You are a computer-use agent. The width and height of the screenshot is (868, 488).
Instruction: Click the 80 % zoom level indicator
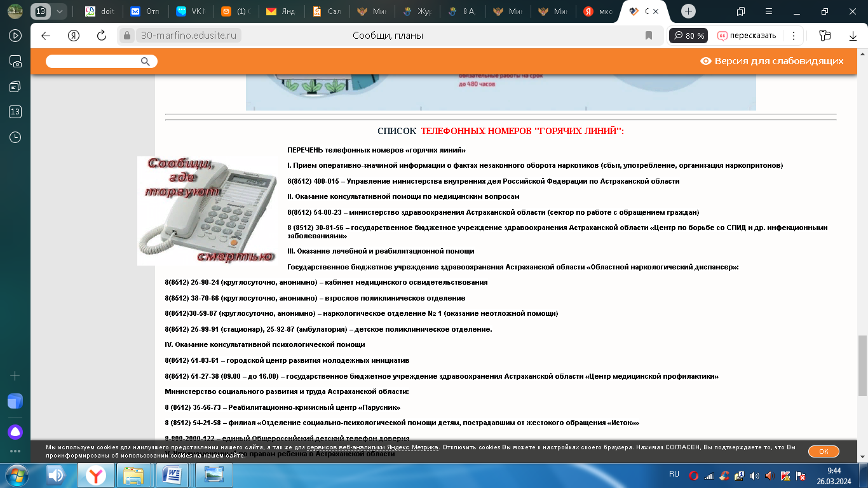click(x=689, y=36)
